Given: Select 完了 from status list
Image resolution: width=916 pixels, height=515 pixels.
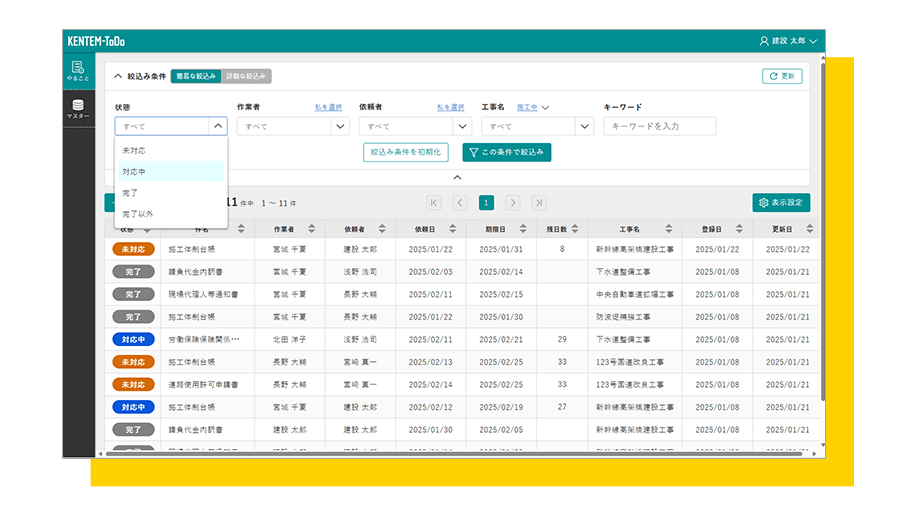Looking at the screenshot, I should 171,193.
